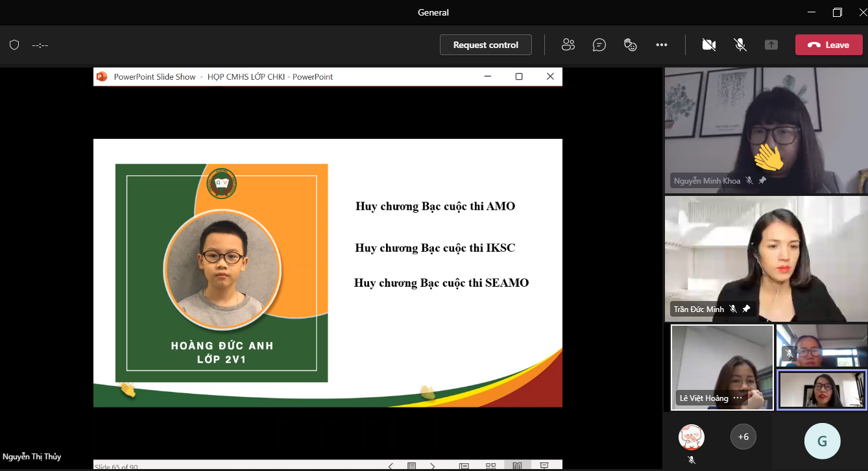The height and width of the screenshot is (471, 868).
Task: Open the slide list menu in status bar
Action: [411, 466]
